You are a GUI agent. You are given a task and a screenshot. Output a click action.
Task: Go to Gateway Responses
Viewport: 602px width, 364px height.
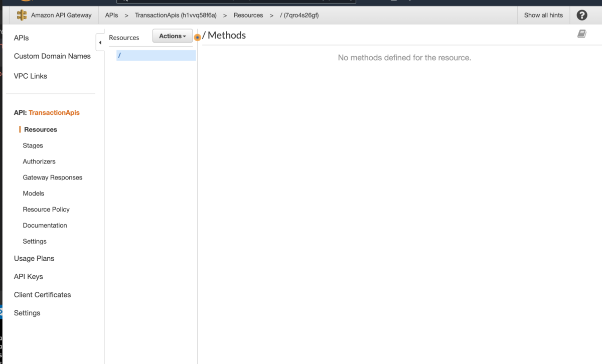click(x=53, y=177)
